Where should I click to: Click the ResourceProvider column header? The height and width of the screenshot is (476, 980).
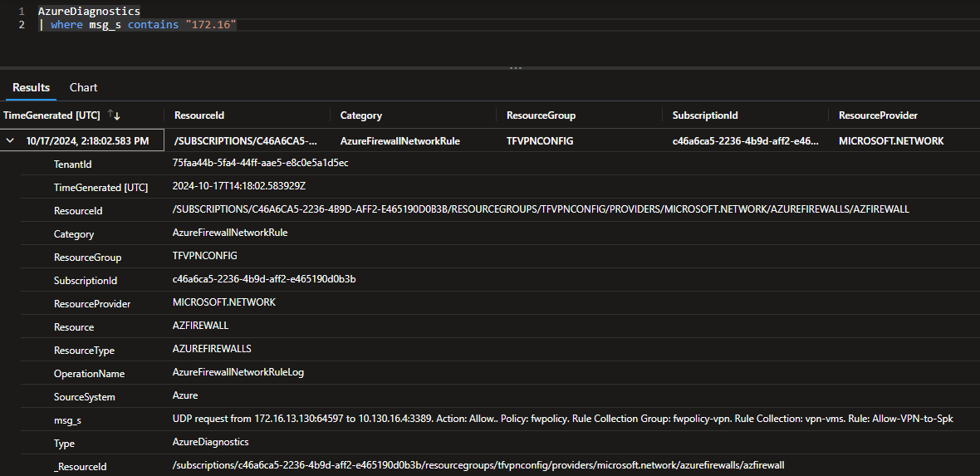(878, 115)
